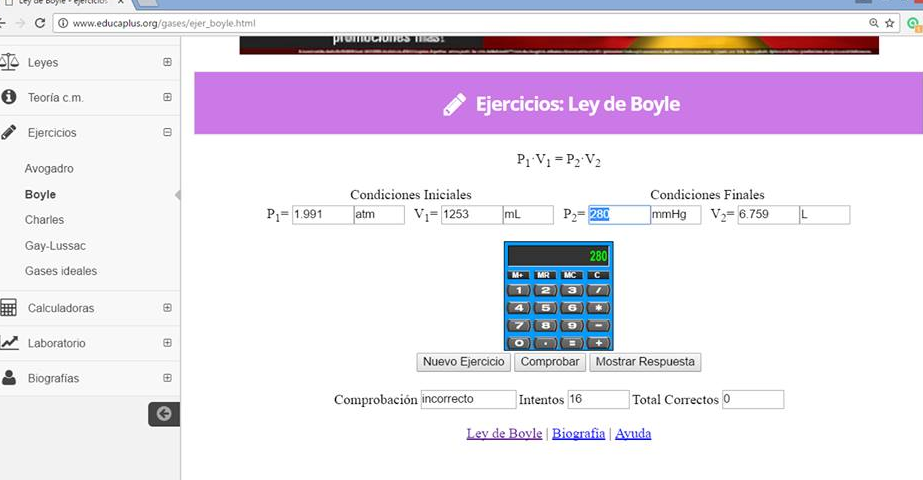The width and height of the screenshot is (923, 480).
Task: Click the Comprobar button
Action: click(550, 362)
